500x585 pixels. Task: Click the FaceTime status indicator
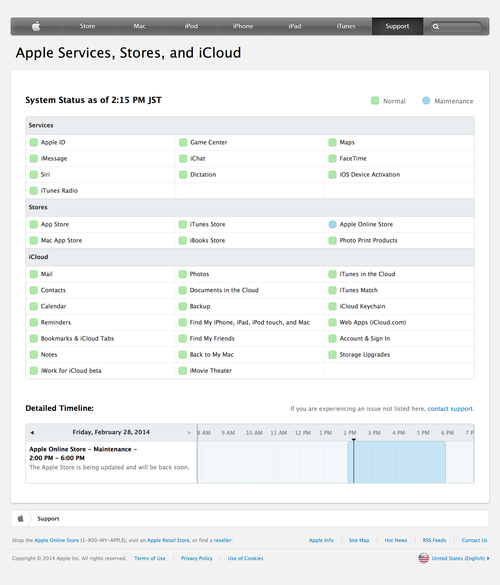[332, 158]
